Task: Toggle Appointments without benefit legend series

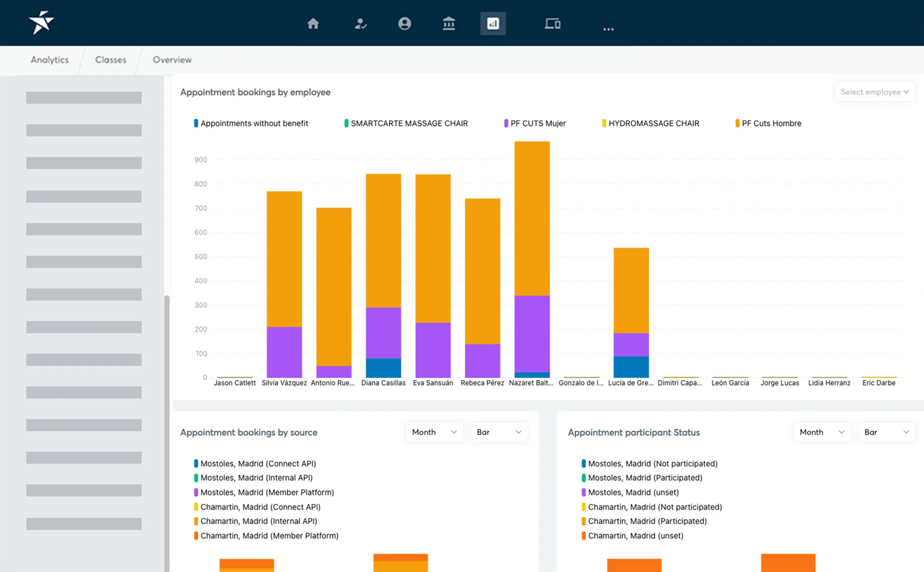Action: pyautogui.click(x=254, y=123)
